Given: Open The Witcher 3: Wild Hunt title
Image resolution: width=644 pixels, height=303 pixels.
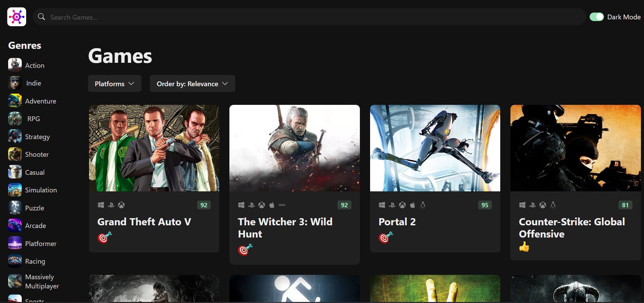Looking at the screenshot, I should pyautogui.click(x=285, y=228).
